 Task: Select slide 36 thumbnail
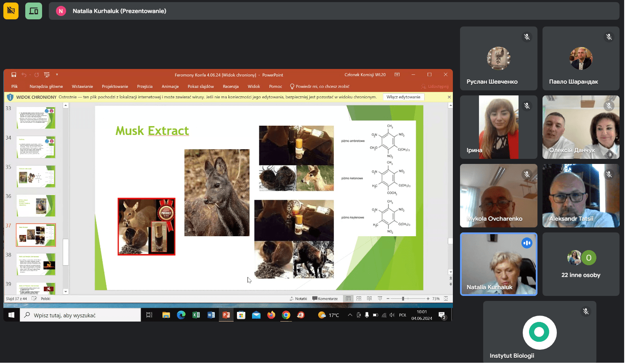tap(36, 206)
